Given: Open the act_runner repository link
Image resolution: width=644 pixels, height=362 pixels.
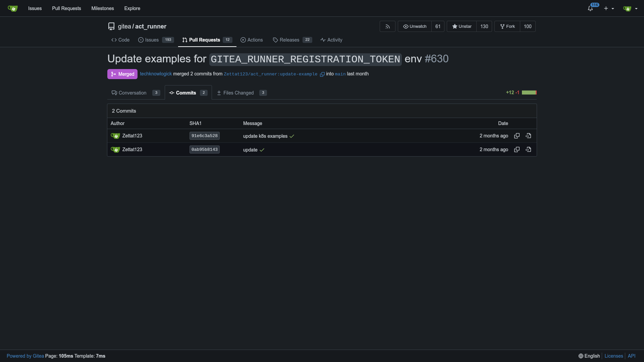Looking at the screenshot, I should pyautogui.click(x=151, y=26).
